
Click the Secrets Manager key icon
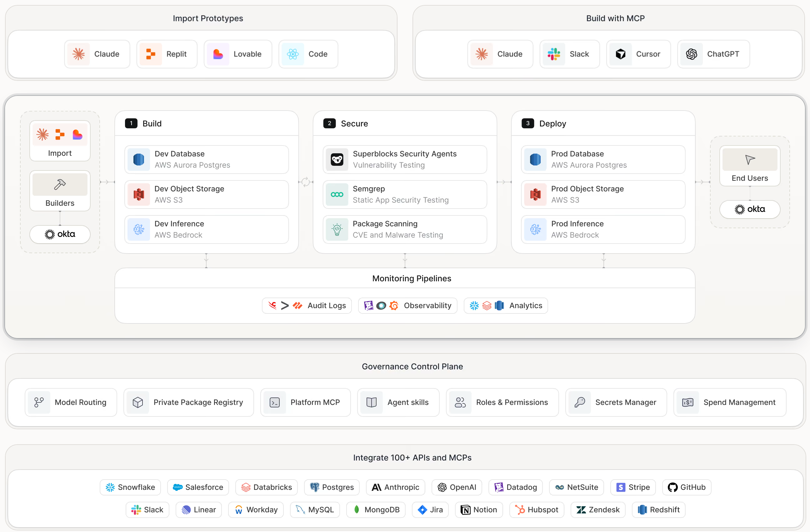(580, 402)
